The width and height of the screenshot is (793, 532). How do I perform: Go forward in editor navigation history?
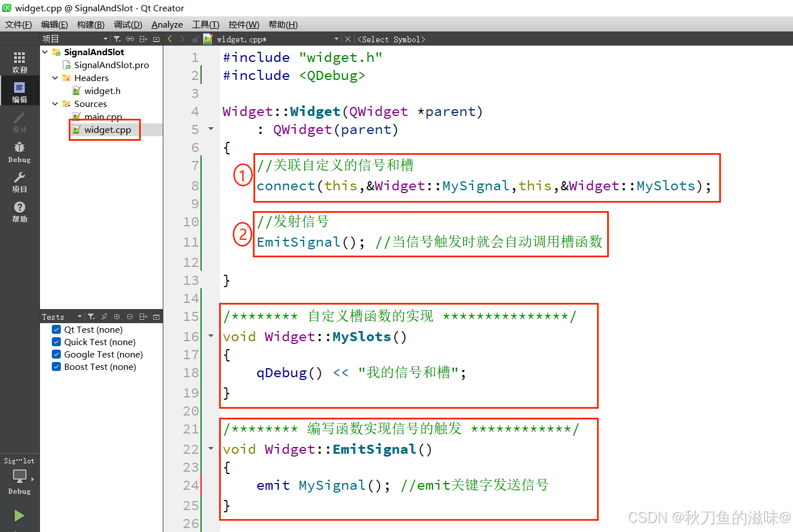(x=182, y=39)
